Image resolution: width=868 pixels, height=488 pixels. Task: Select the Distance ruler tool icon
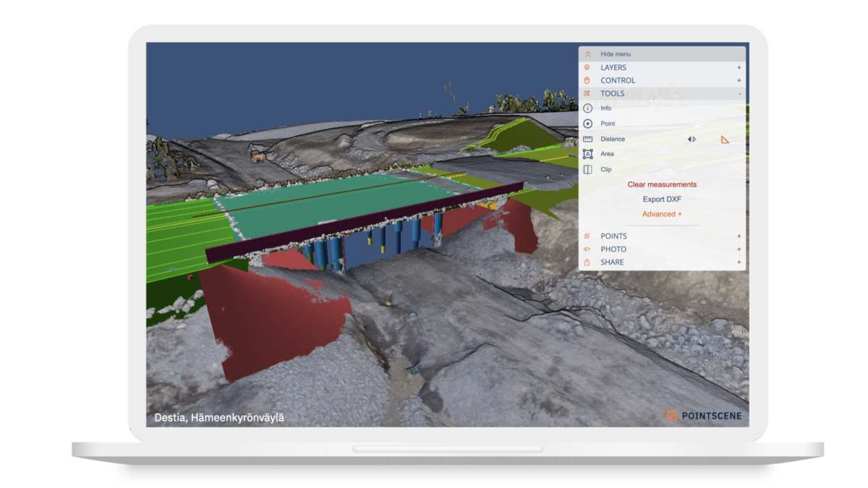[587, 139]
